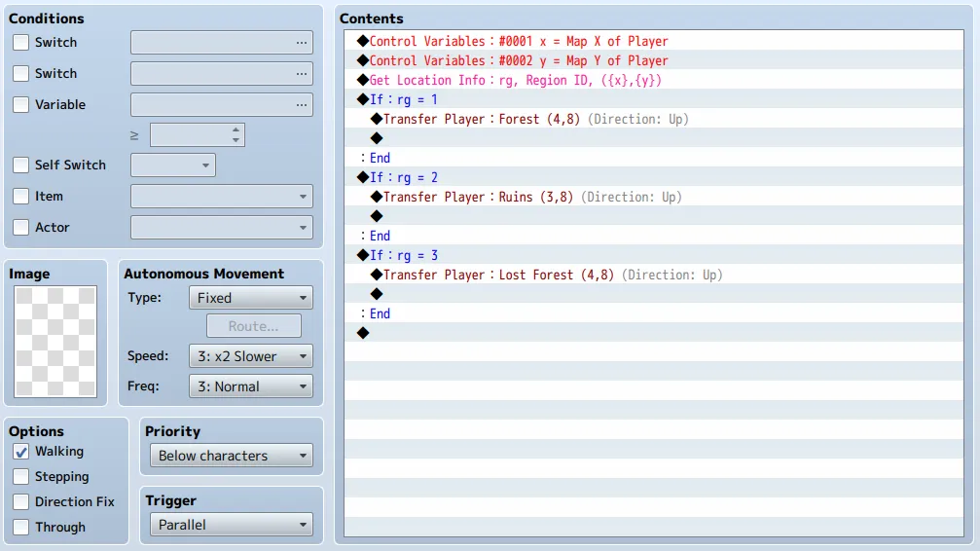Select the Control Variables #0001 x line
The width and height of the screenshot is (980, 551).
pos(654,41)
